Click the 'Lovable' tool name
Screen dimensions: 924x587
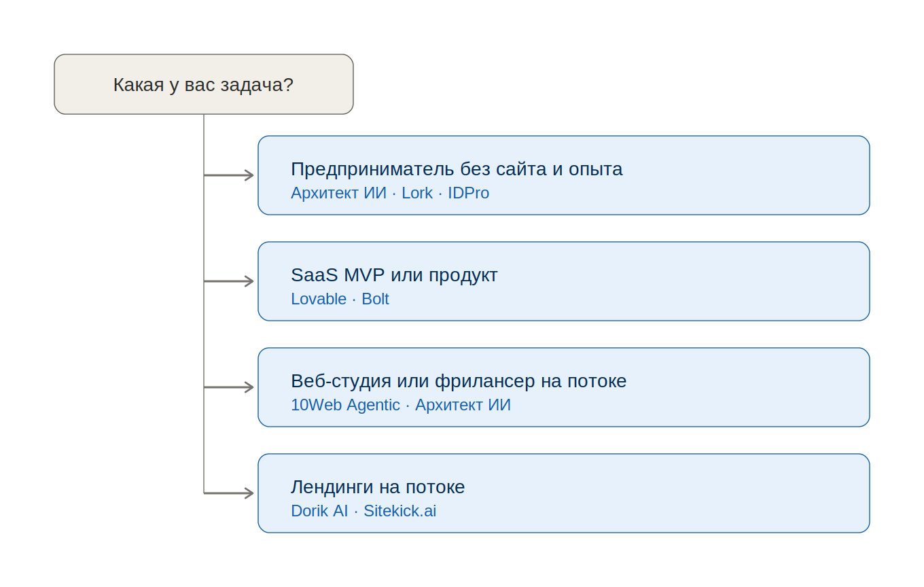click(319, 299)
